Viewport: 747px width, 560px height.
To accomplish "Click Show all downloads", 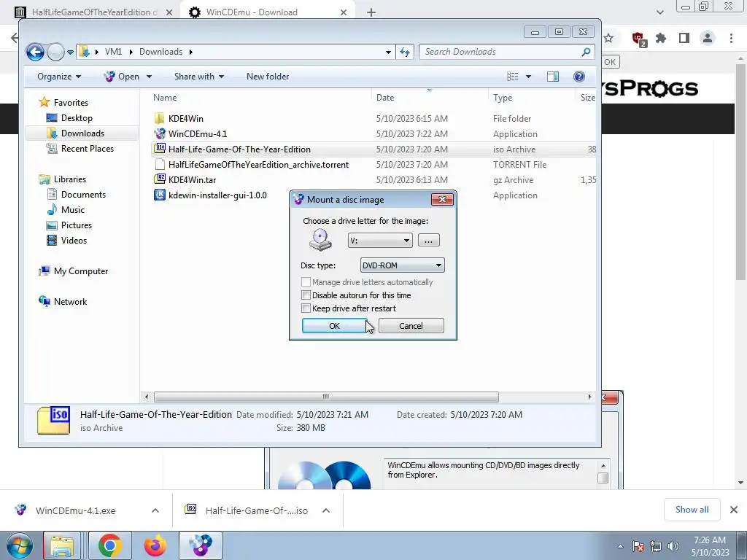I will click(692, 510).
